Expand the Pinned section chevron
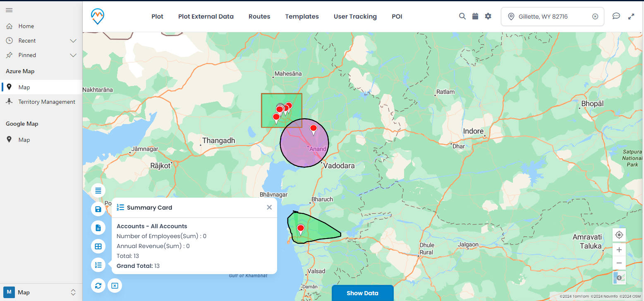 click(73, 55)
